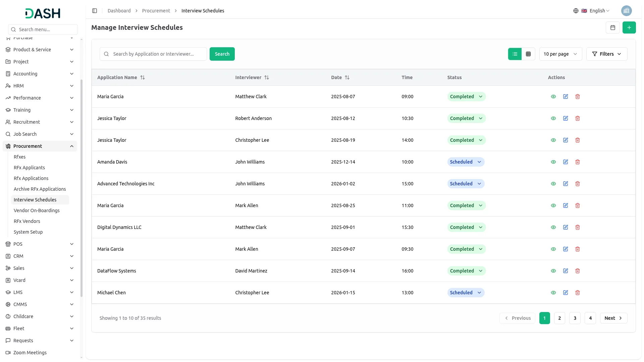This screenshot has width=644, height=362.
Task: Open user avatar profile menu
Action: 626,11
